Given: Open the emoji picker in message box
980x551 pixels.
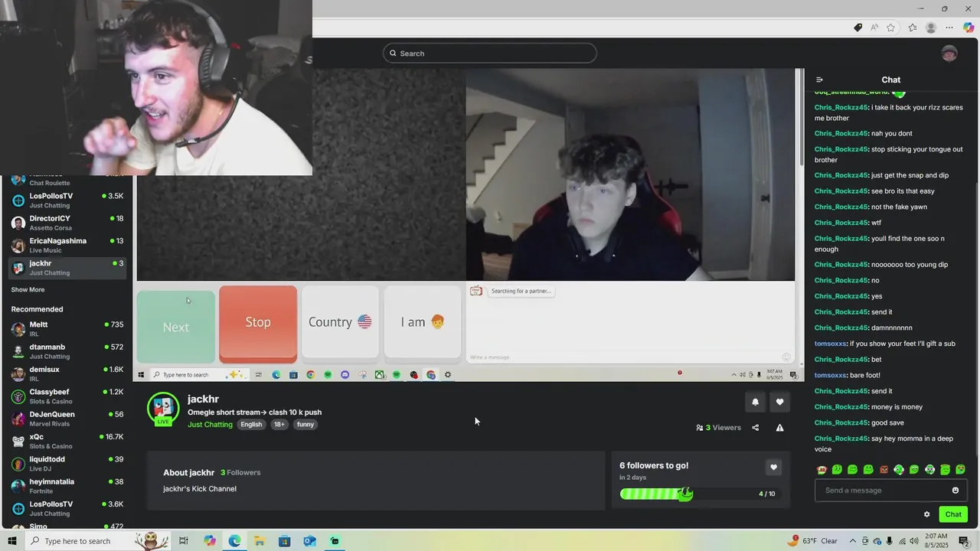Looking at the screenshot, I should coord(955,491).
